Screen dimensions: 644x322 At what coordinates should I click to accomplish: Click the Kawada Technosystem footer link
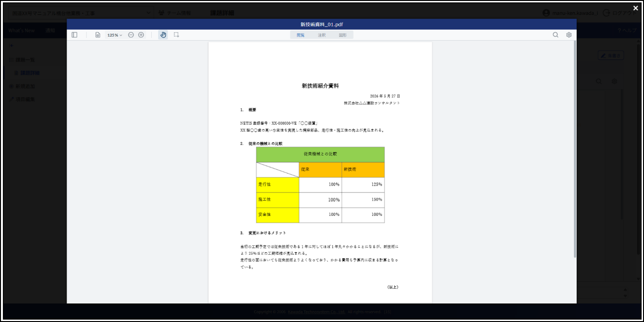click(x=317, y=312)
